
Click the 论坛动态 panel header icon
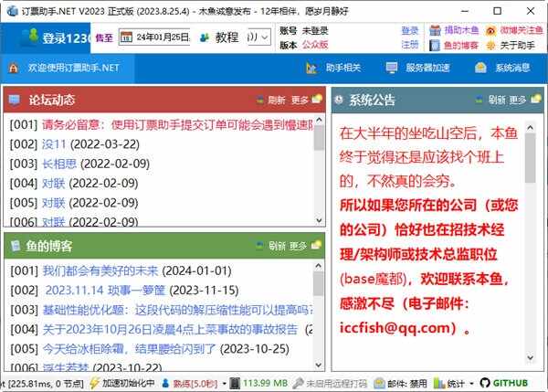tap(14, 100)
